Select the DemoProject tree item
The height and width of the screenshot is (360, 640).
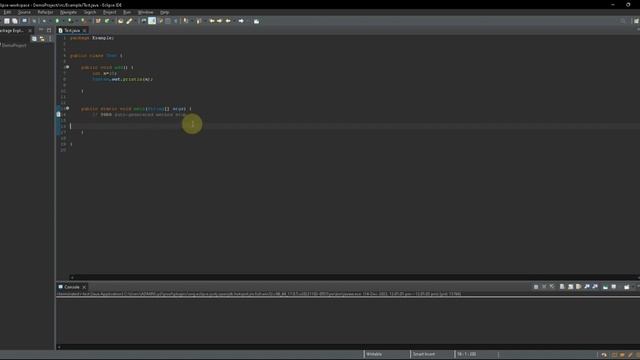pos(14,45)
